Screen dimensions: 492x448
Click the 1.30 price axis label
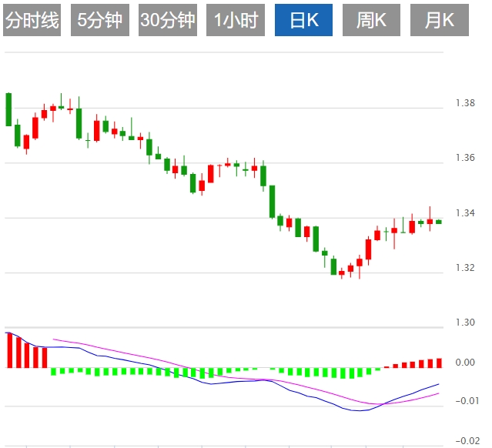pyautogui.click(x=464, y=323)
